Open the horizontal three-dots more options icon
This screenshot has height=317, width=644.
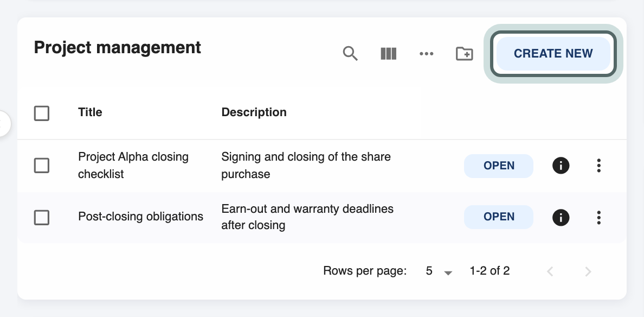click(x=426, y=53)
